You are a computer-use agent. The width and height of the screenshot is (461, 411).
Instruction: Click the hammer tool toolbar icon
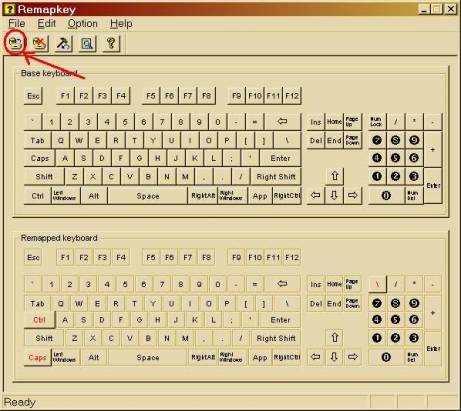pos(63,43)
